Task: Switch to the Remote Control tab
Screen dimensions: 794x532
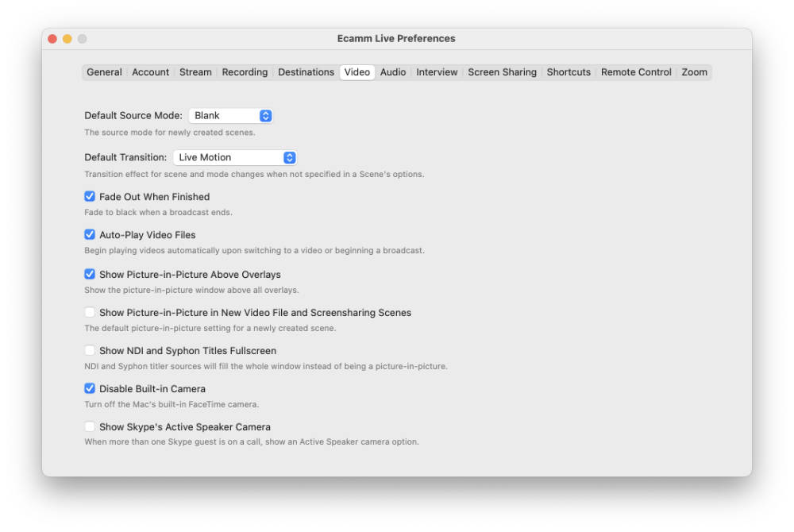Action: 636,72
